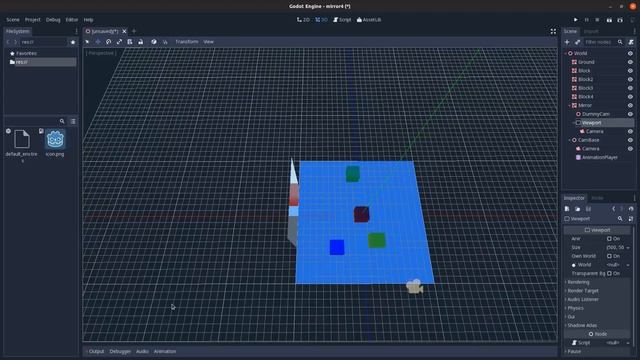Open the World resource dropdown in the Inspector

tap(628, 265)
